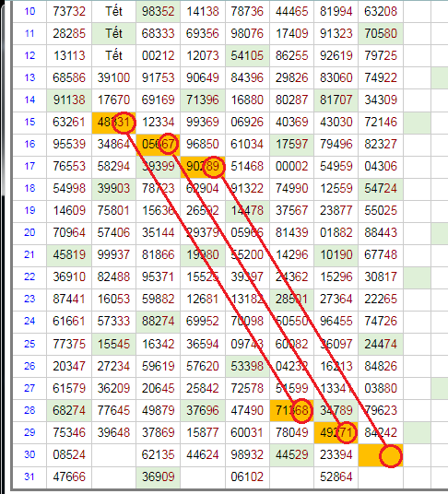Select orange highlighted cell 48831
448x494 pixels.
coord(113,123)
